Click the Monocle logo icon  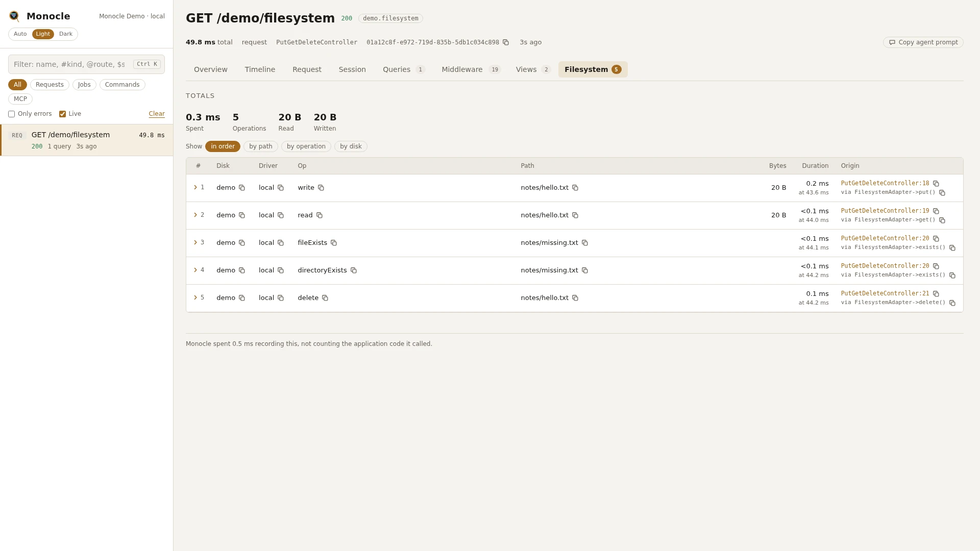(x=14, y=16)
